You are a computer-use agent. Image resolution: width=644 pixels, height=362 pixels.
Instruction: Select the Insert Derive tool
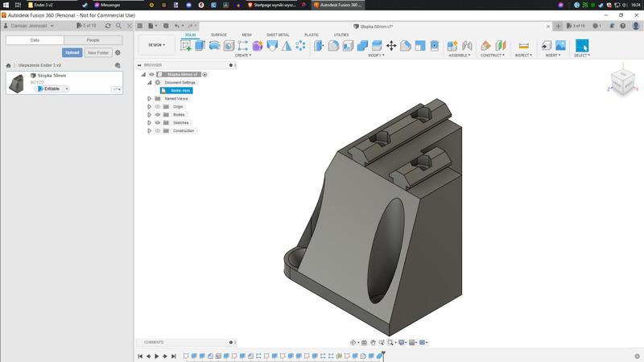pos(547,46)
